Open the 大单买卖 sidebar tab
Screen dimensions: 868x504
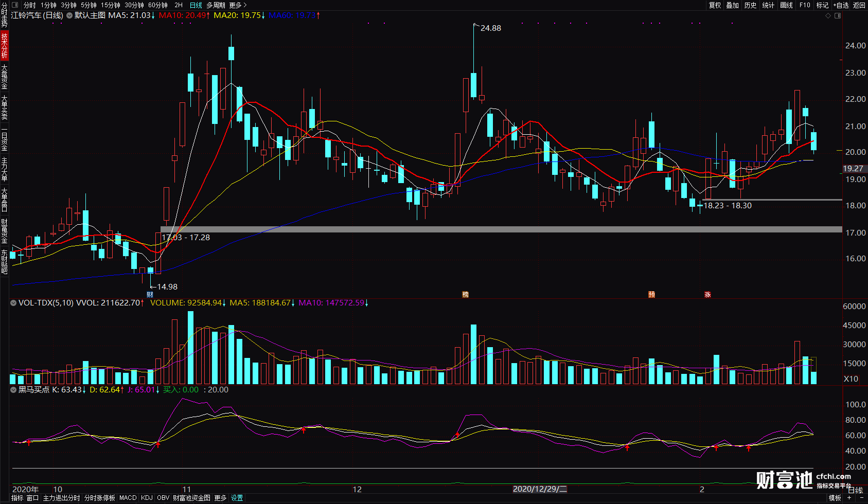pos(4,107)
